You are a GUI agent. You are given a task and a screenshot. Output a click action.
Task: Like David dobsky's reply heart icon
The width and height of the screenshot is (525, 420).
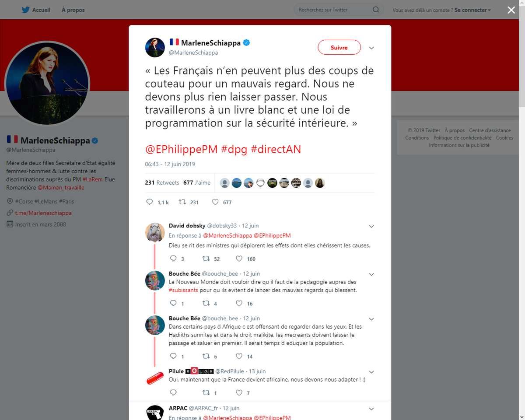point(239,259)
